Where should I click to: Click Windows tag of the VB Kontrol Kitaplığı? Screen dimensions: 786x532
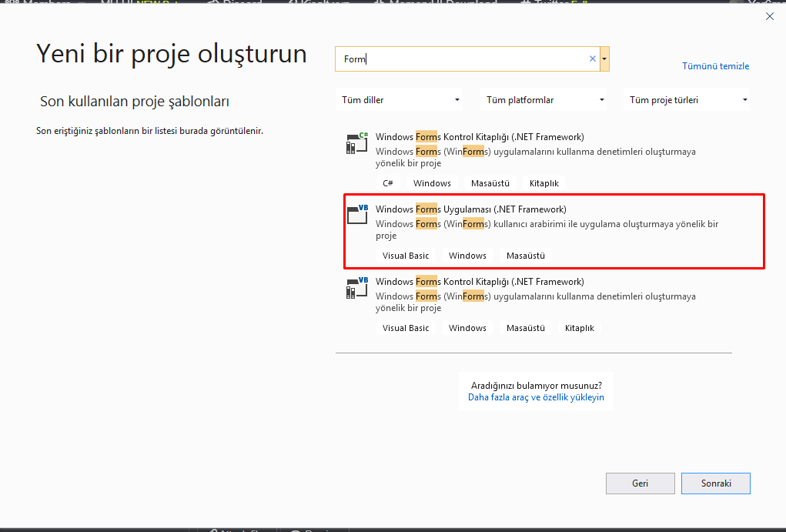coord(467,328)
